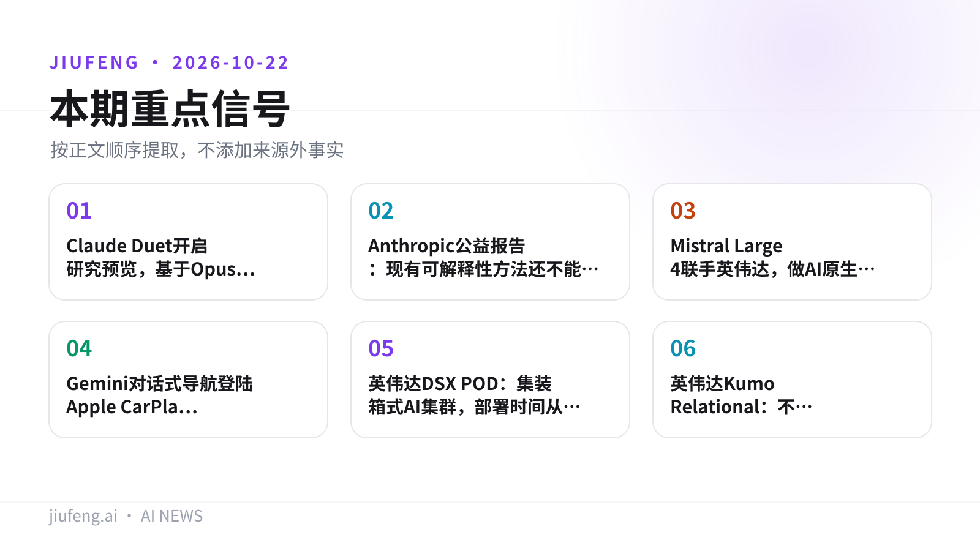Click the number 01 label

click(x=79, y=211)
